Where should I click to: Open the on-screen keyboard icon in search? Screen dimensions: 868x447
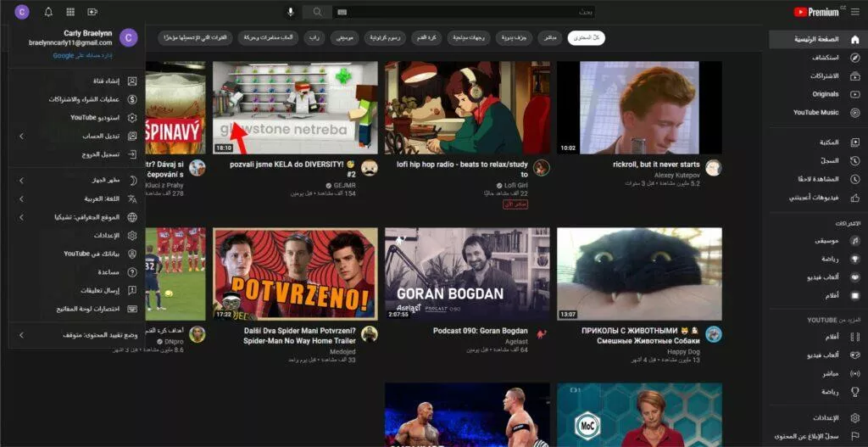[342, 12]
